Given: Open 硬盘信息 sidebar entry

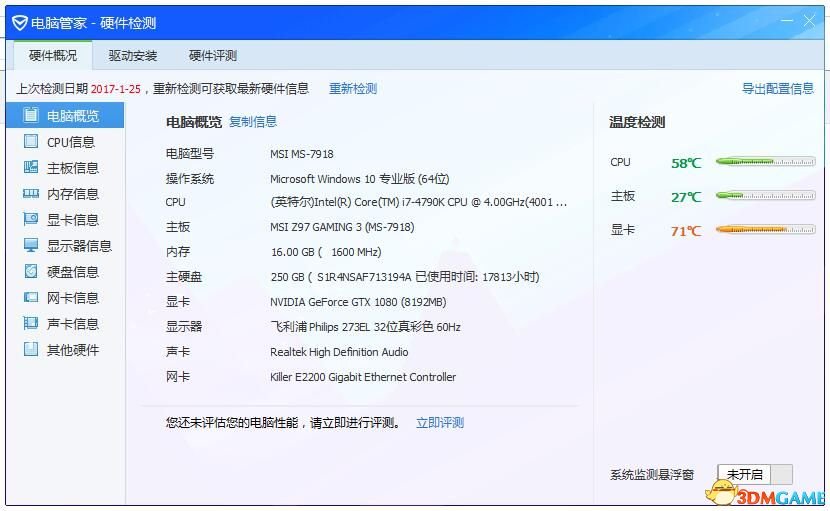Looking at the screenshot, I should (65, 271).
